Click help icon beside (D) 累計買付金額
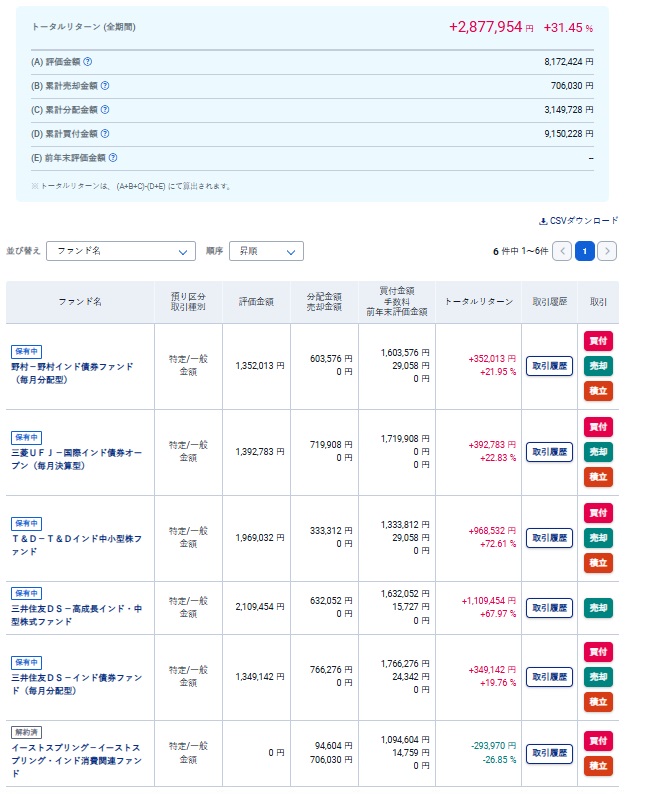This screenshot has height=794, width=663. [105, 133]
